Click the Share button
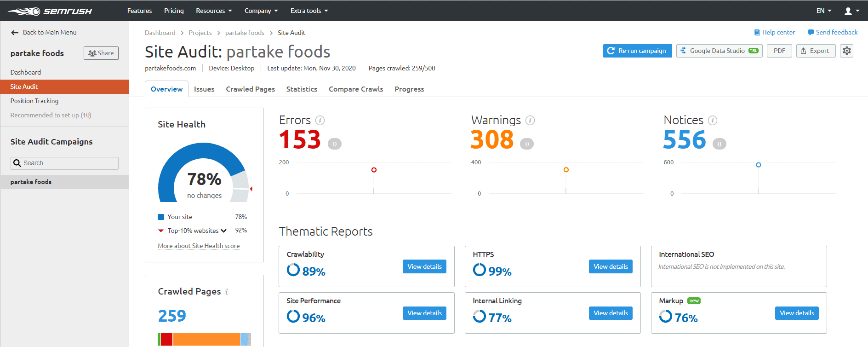Viewport: 868px width, 347px height. click(x=101, y=53)
